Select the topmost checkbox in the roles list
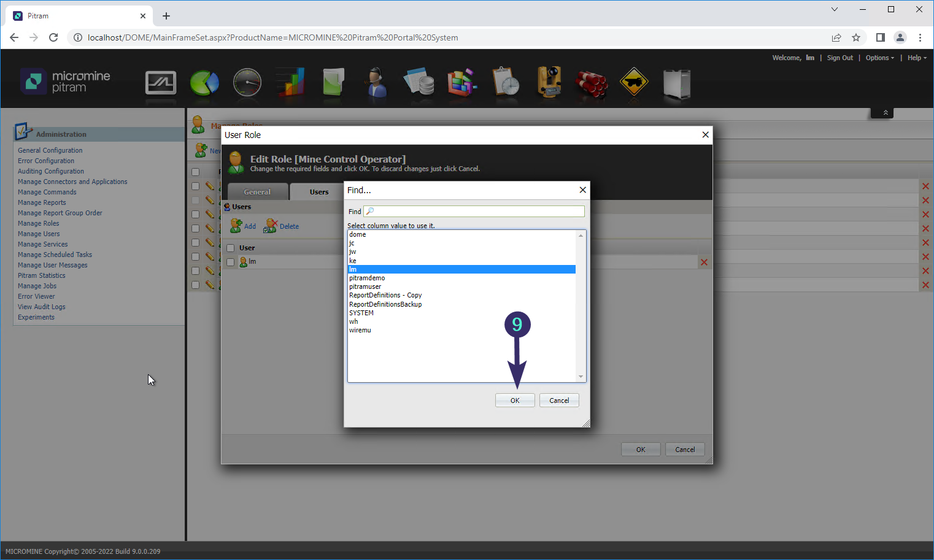The image size is (934, 560). point(195,172)
